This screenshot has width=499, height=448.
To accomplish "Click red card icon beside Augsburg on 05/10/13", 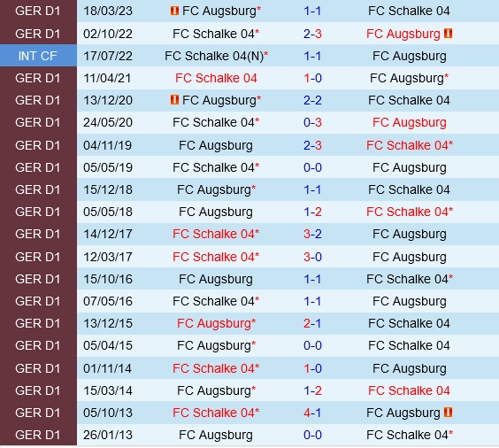I will (x=448, y=413).
